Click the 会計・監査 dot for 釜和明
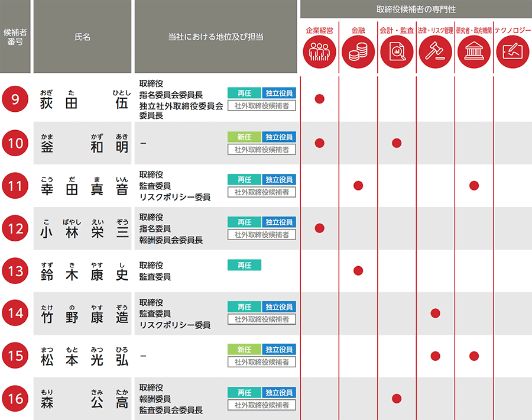 click(x=397, y=143)
